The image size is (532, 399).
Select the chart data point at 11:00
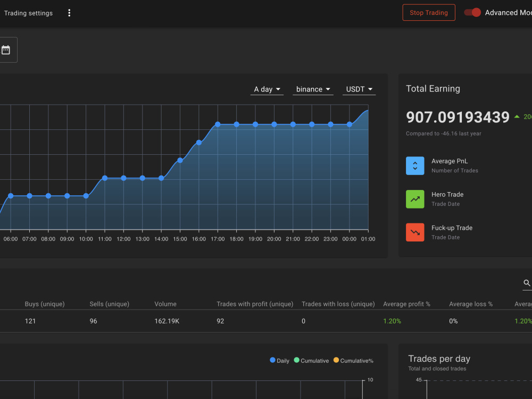click(x=105, y=178)
